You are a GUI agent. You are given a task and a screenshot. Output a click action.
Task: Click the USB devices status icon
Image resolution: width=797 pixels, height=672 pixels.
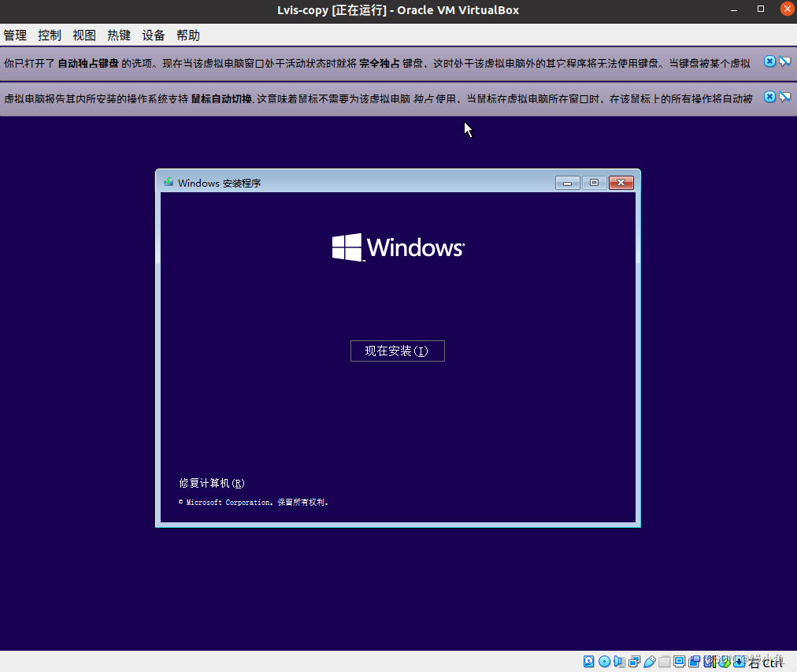650,661
